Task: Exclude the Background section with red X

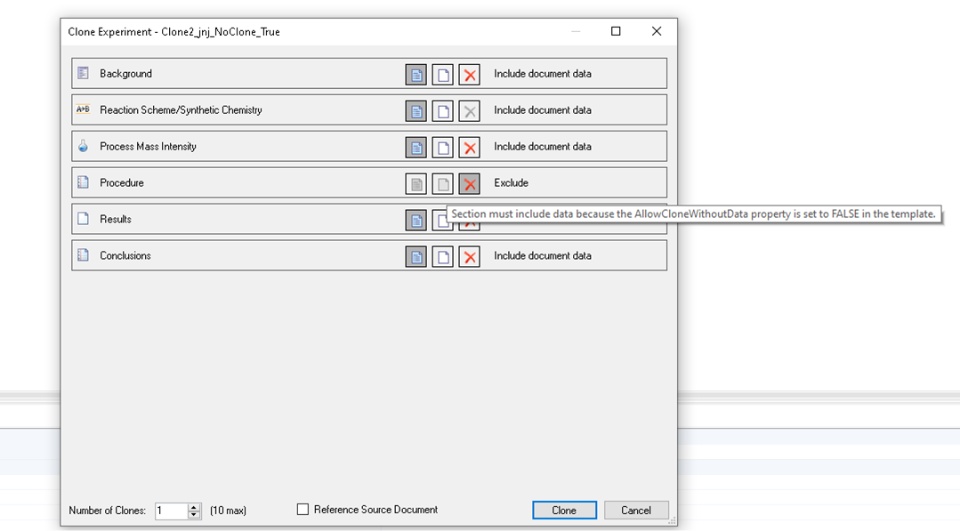Action: tap(470, 74)
